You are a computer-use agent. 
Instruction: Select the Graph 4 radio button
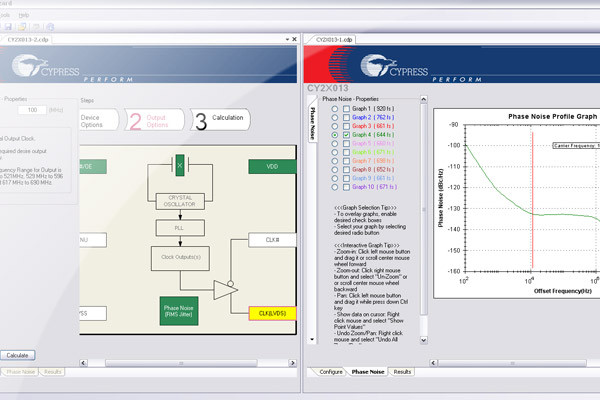335,135
